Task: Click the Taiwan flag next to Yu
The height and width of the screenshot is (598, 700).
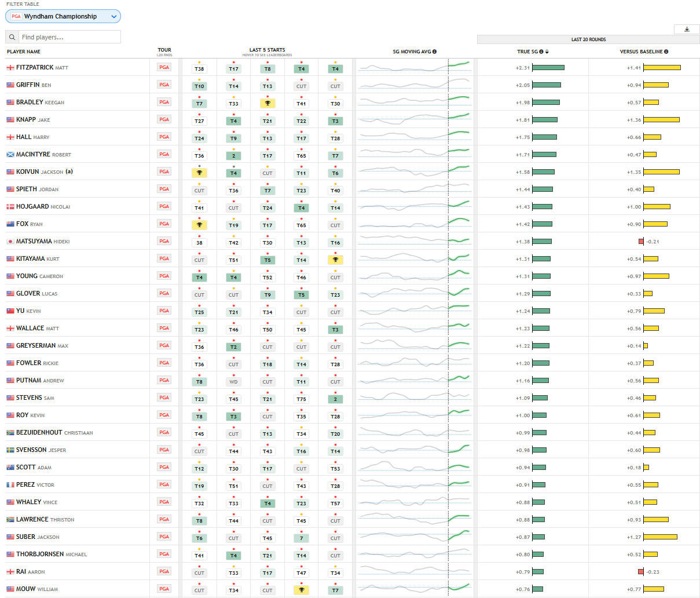Action: click(x=10, y=311)
